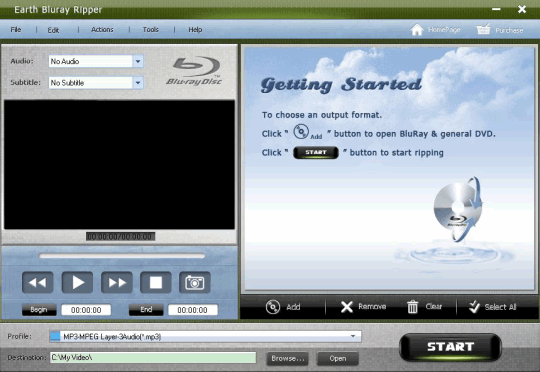Click 'button to start ripping' text

[396, 153]
